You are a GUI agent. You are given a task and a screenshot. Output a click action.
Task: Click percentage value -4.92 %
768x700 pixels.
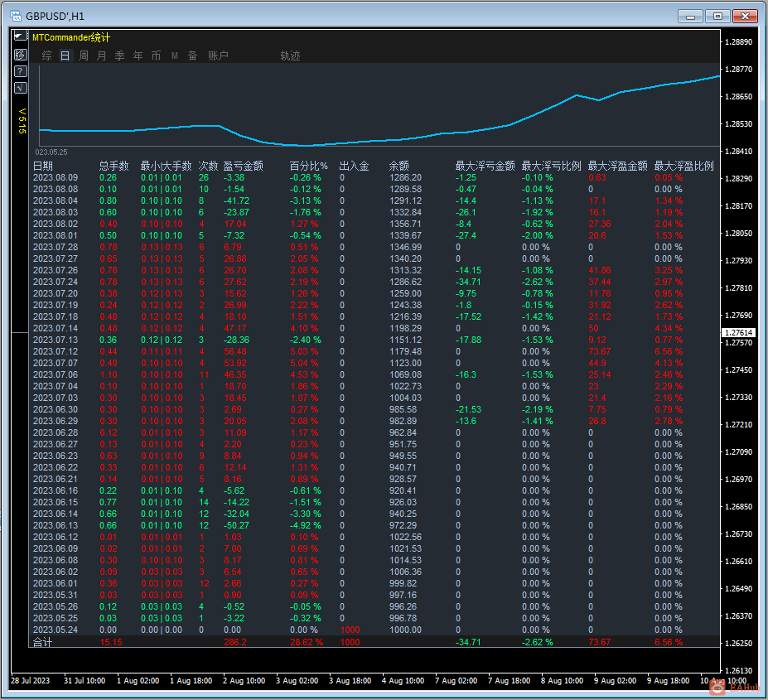pos(305,525)
